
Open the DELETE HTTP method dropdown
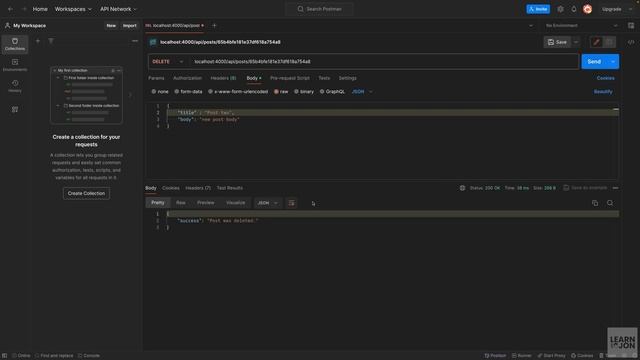[168, 62]
